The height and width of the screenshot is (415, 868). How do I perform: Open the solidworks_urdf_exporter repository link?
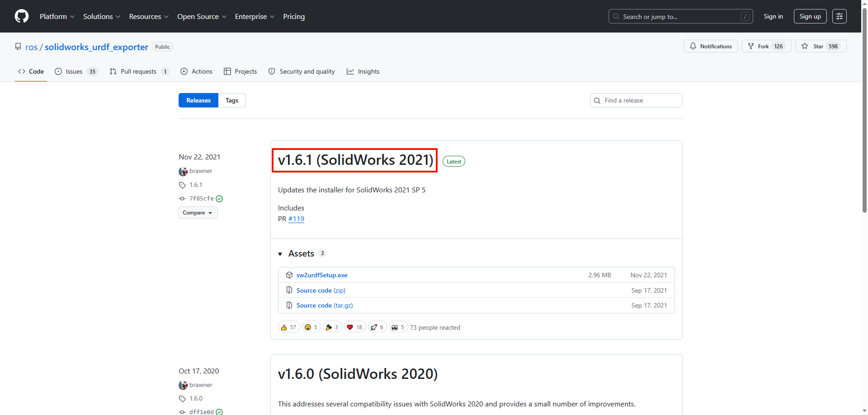pos(96,47)
